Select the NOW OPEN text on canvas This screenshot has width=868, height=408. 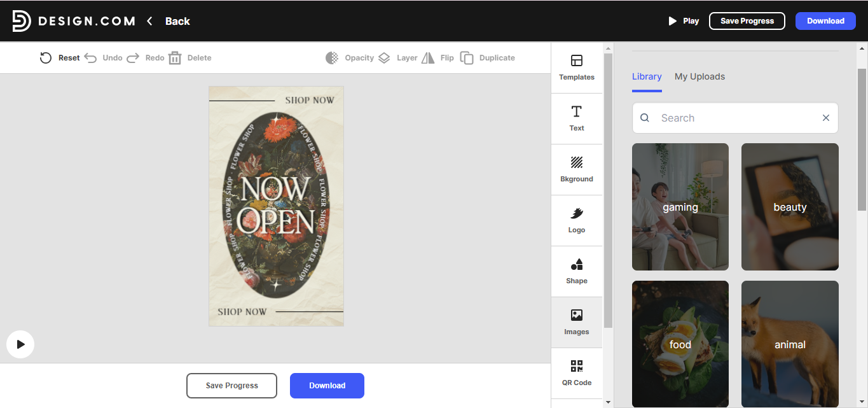tap(276, 205)
